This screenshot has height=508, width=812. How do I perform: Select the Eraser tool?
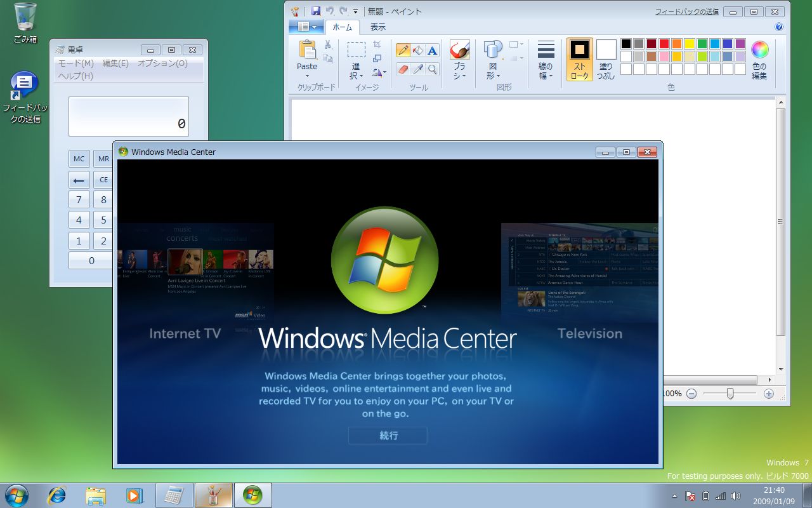(403, 69)
